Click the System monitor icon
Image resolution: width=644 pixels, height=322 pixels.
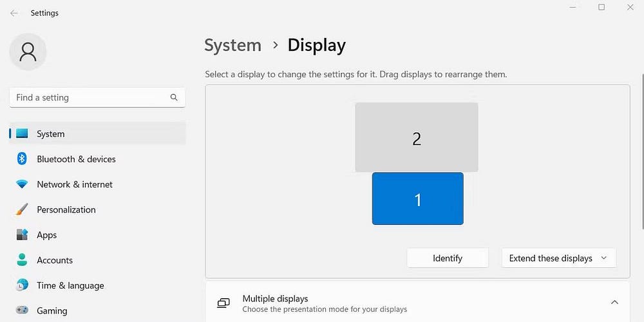pos(22,133)
